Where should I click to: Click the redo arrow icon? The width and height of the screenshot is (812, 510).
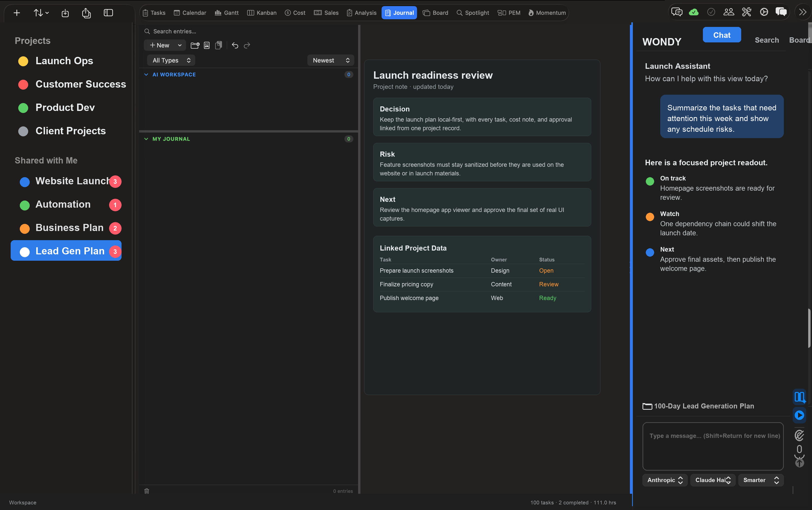click(247, 45)
